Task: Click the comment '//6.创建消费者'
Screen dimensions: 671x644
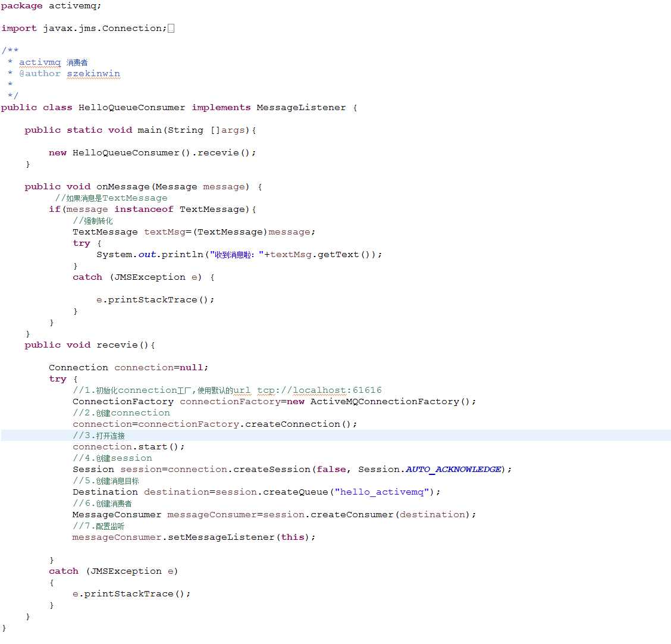Action: [102, 504]
